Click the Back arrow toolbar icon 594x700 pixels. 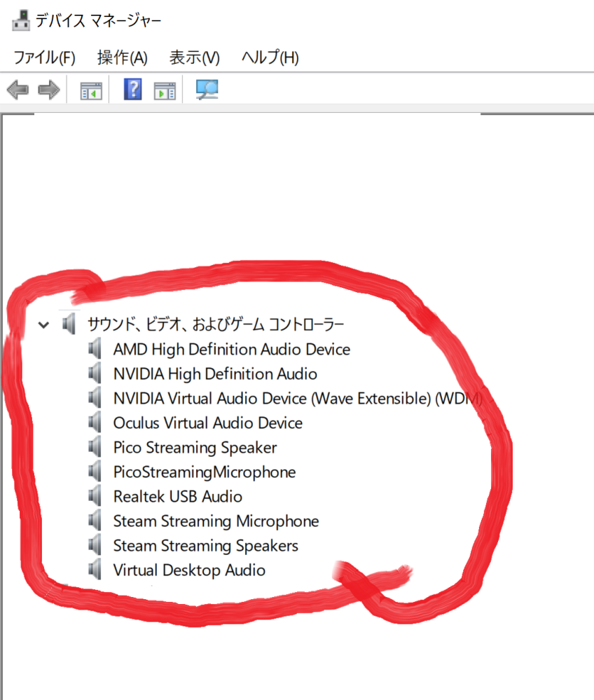click(18, 90)
